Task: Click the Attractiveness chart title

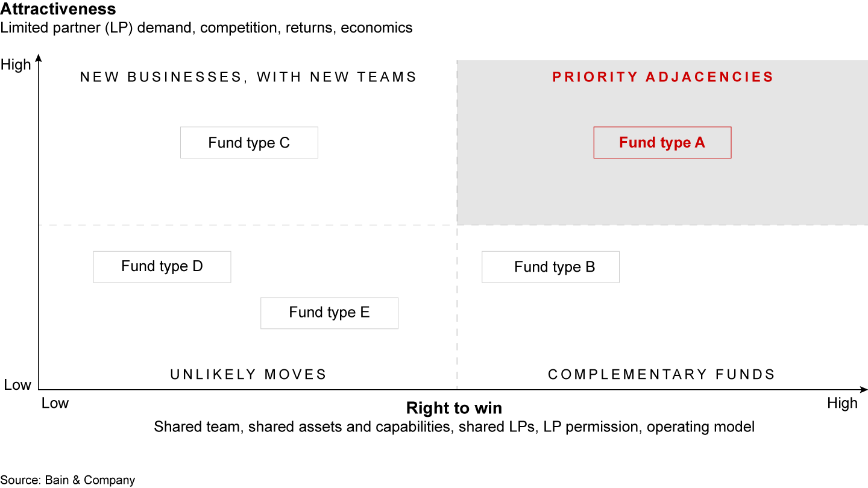Action: (x=58, y=10)
